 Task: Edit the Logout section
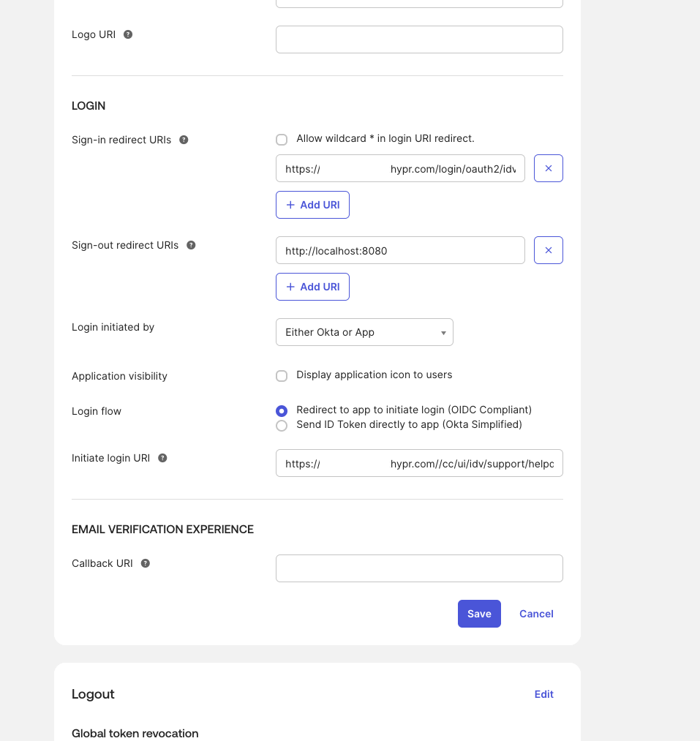coord(543,694)
